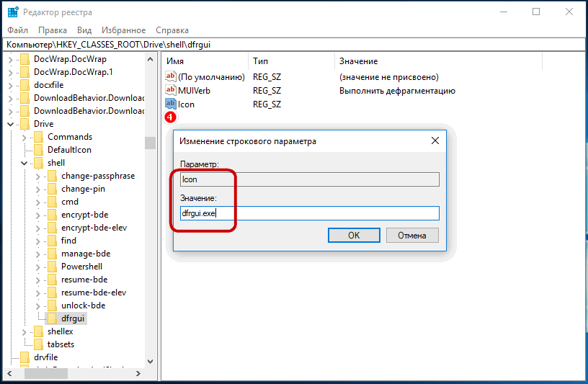This screenshot has width=588, height=384.
Task: Expand the DocWrap.DocWrap key
Action: pos(11,60)
